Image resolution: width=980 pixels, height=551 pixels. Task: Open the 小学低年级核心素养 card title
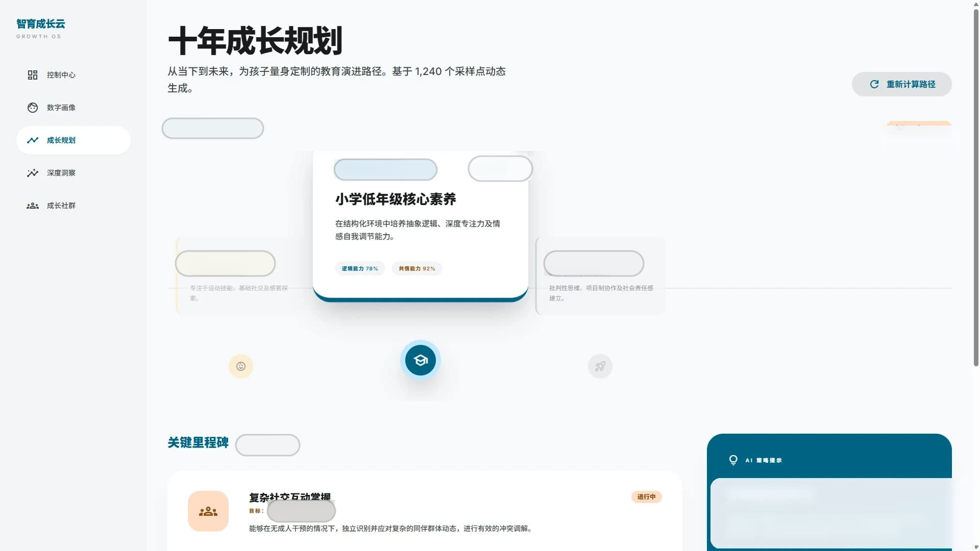point(396,199)
